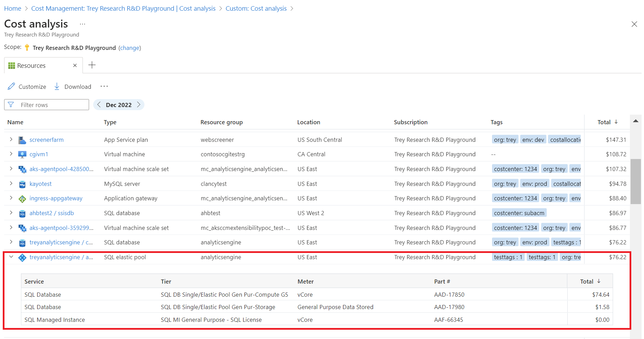The width and height of the screenshot is (644, 339).
Task: Click the change scope link
Action: (130, 48)
